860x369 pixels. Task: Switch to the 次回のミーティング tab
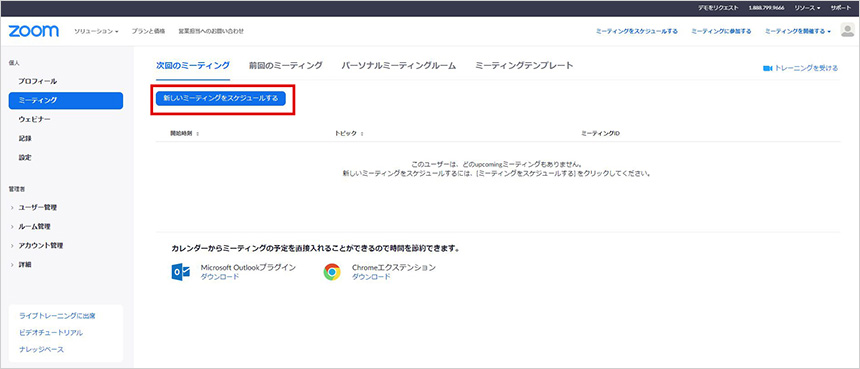click(x=193, y=66)
